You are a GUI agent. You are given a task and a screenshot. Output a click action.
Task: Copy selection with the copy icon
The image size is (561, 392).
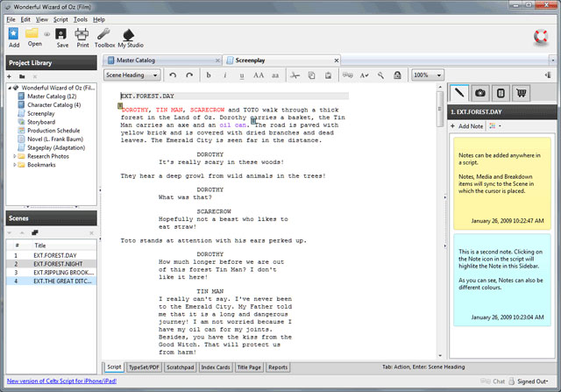(312, 75)
